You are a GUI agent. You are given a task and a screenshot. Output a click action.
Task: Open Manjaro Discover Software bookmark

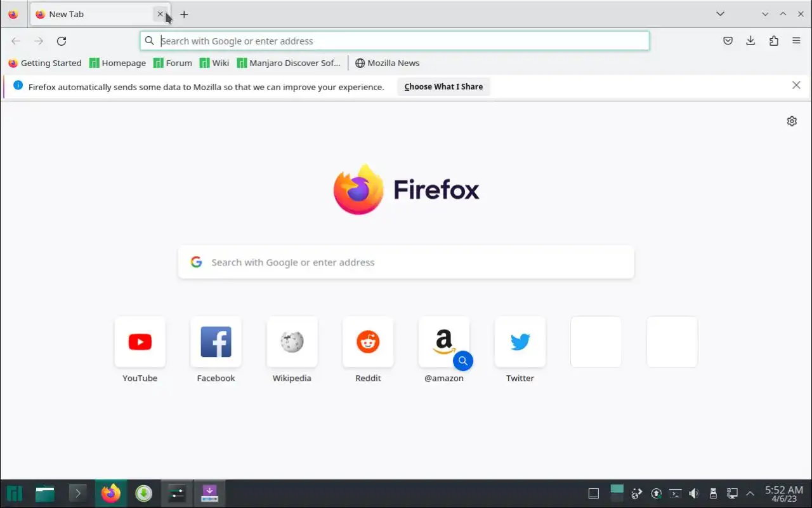pos(289,63)
